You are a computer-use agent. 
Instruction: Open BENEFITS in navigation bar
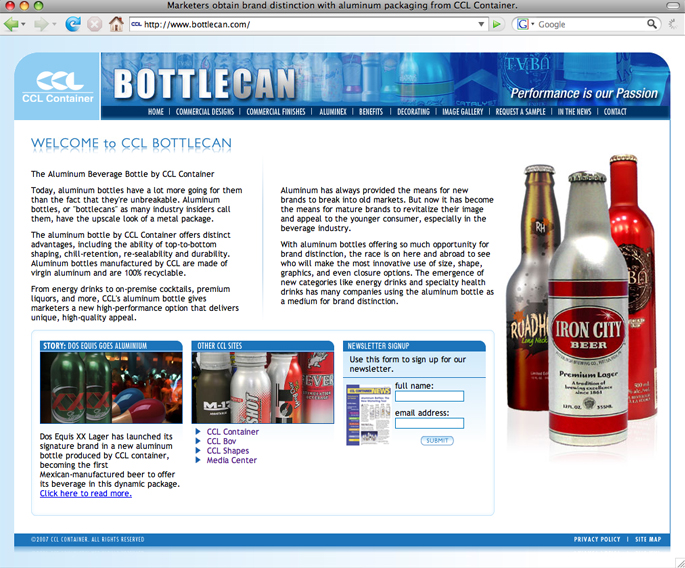371,112
